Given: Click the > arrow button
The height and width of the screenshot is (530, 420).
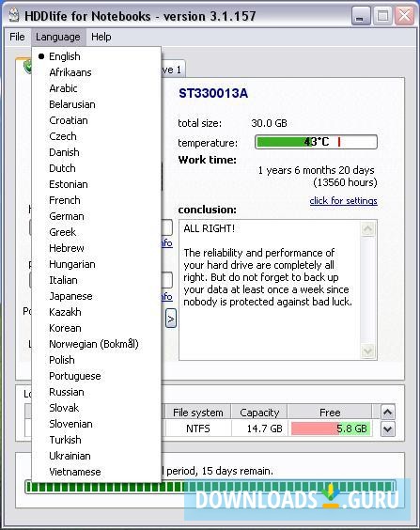Looking at the screenshot, I should (x=171, y=319).
